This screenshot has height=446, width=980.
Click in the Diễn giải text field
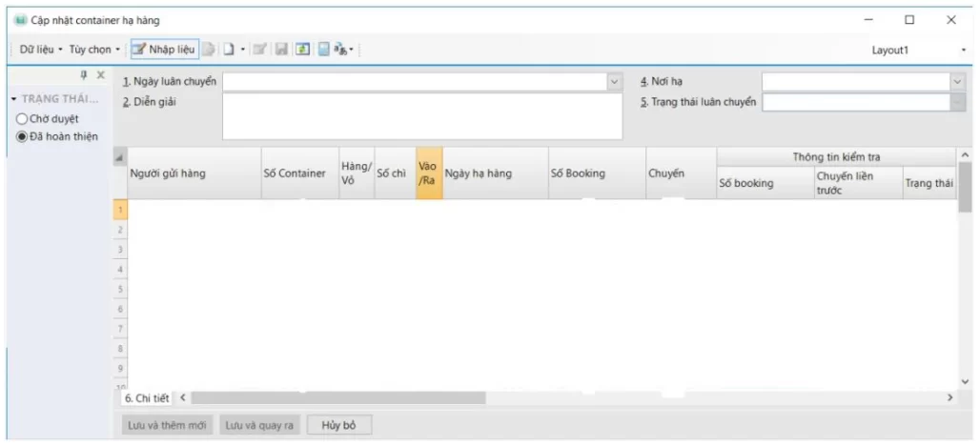(x=422, y=116)
